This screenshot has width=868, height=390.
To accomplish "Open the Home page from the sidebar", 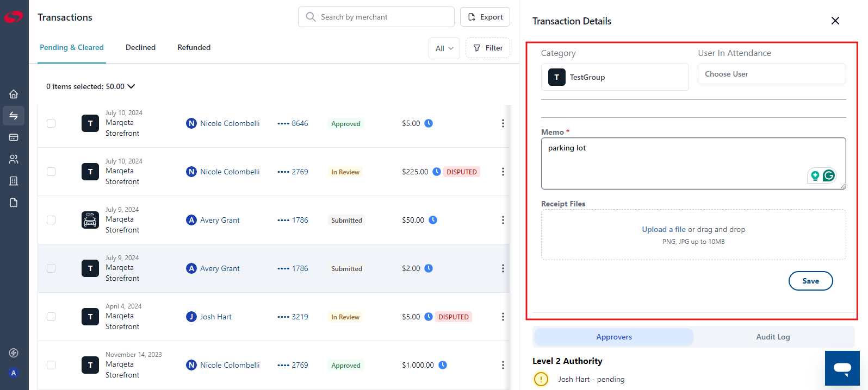I will pyautogui.click(x=14, y=94).
